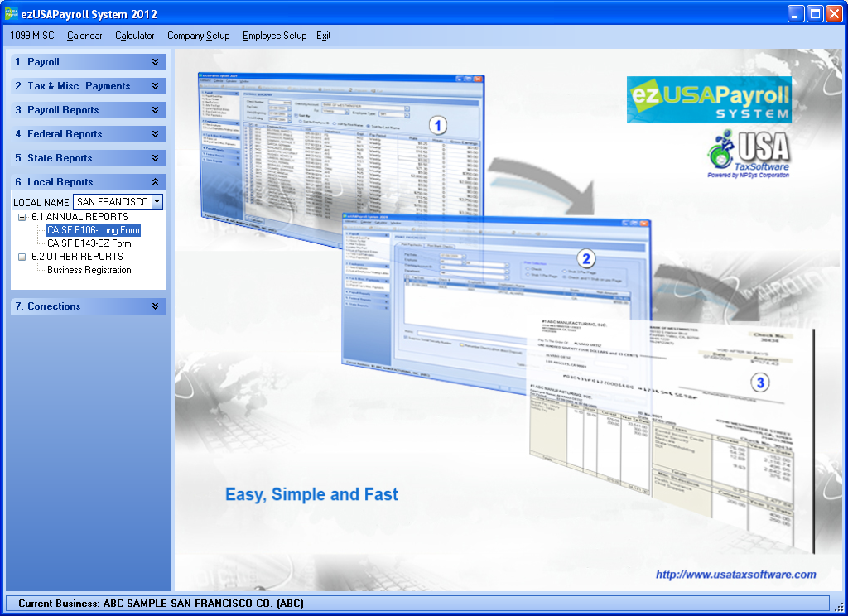Expand the 4. Federal Reports section
The image size is (848, 616).
click(155, 134)
